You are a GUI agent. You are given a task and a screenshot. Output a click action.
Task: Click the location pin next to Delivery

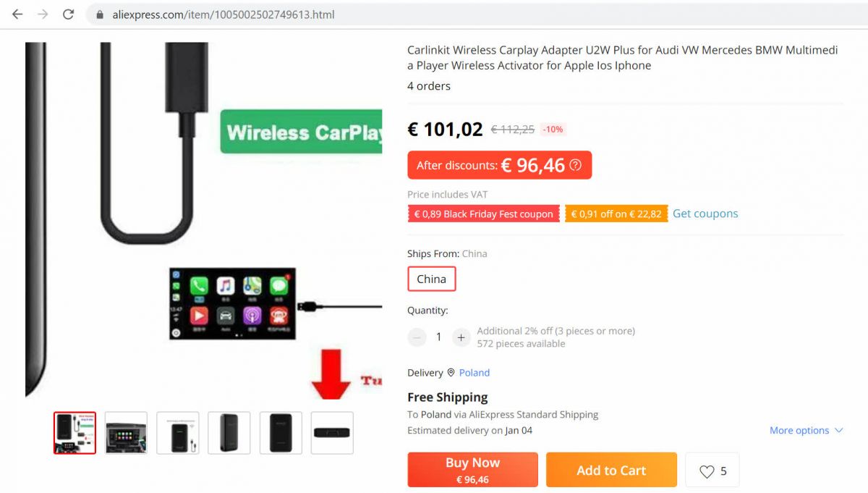[x=451, y=373]
